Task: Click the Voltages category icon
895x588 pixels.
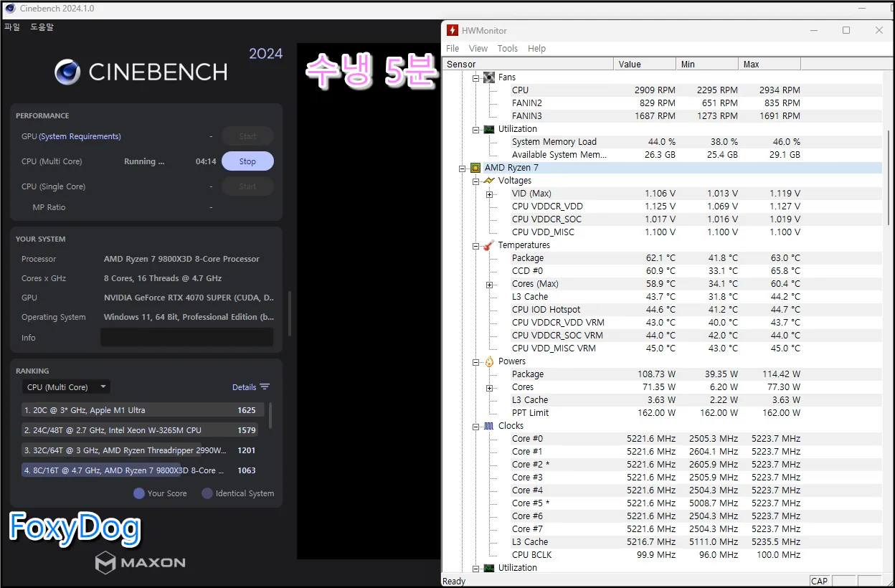Action: 489,181
